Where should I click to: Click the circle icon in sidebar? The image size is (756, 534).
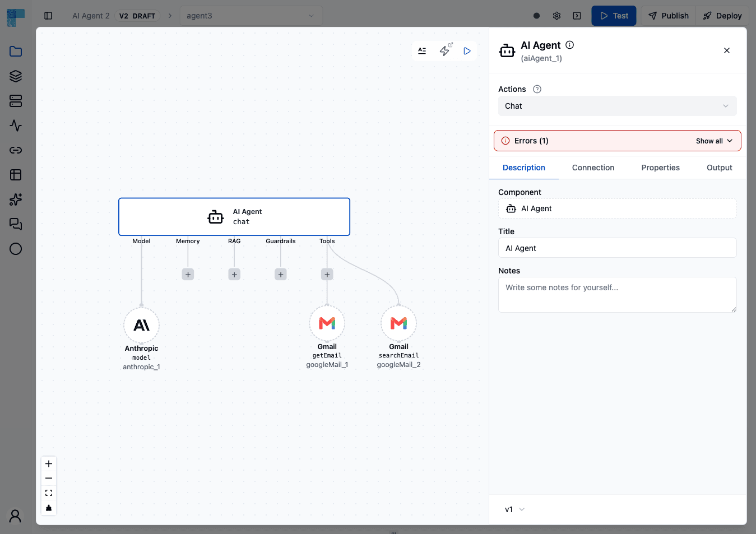point(16,249)
